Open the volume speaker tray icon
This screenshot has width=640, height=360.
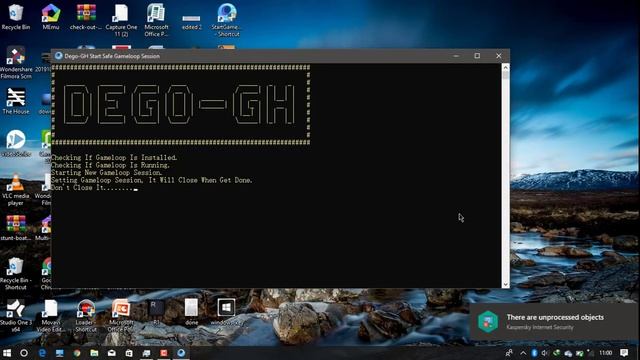point(545,353)
